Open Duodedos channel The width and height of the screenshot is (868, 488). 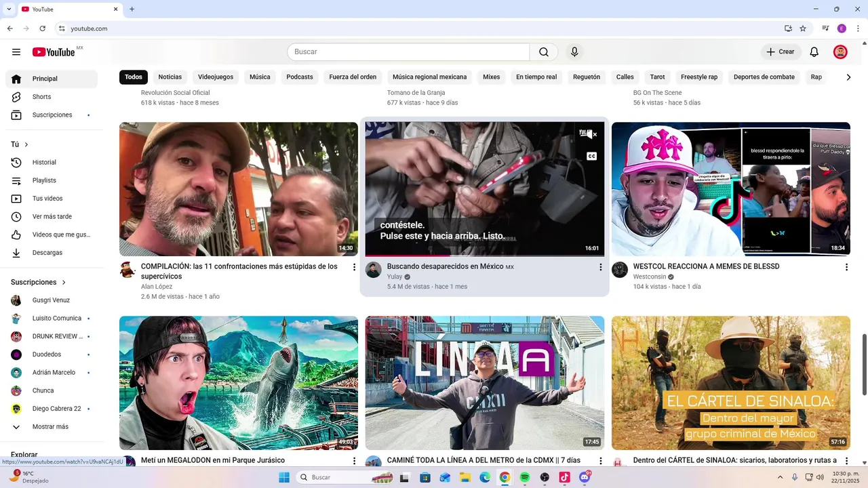pos(52,354)
